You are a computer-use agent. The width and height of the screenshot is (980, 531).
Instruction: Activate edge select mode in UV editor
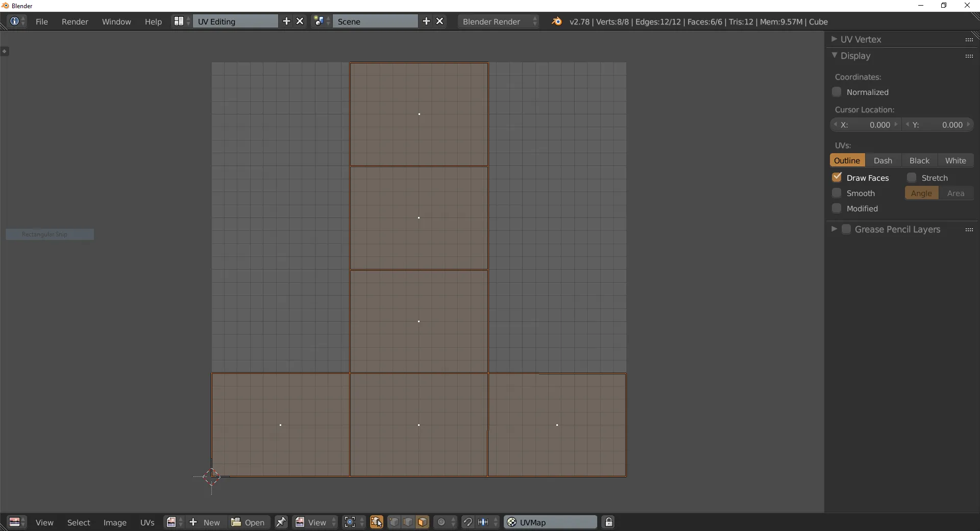point(408,522)
